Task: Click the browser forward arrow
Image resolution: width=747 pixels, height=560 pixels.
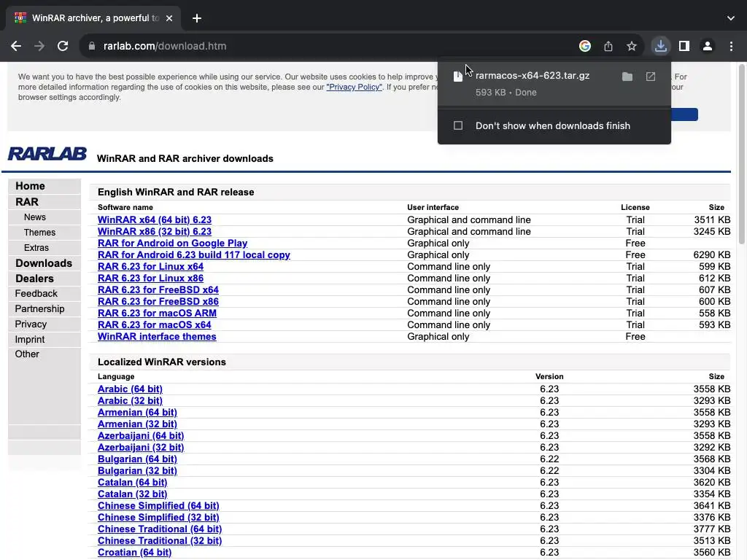Action: pyautogui.click(x=39, y=46)
